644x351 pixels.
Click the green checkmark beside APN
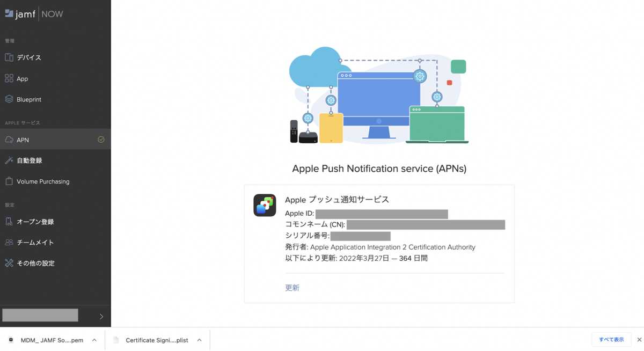point(100,140)
